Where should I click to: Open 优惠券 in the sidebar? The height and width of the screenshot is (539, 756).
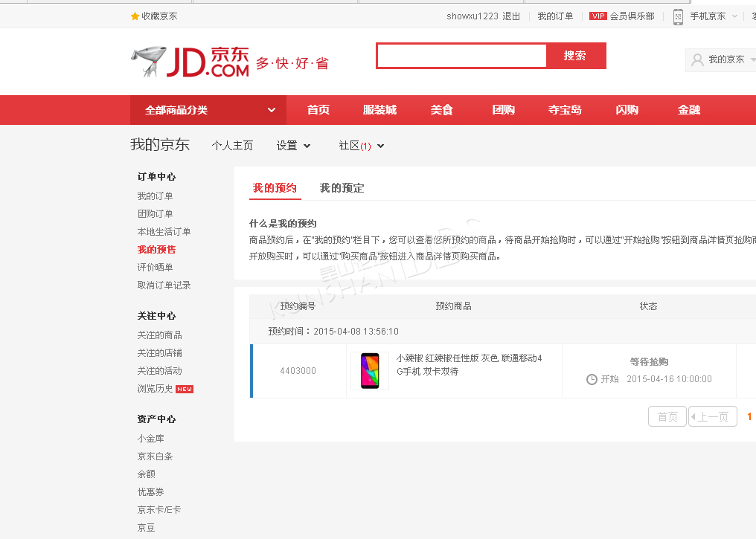pyautogui.click(x=150, y=492)
